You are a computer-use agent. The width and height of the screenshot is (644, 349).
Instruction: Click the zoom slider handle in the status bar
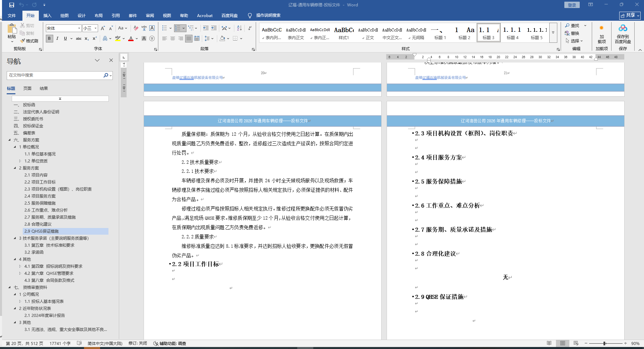(x=605, y=343)
